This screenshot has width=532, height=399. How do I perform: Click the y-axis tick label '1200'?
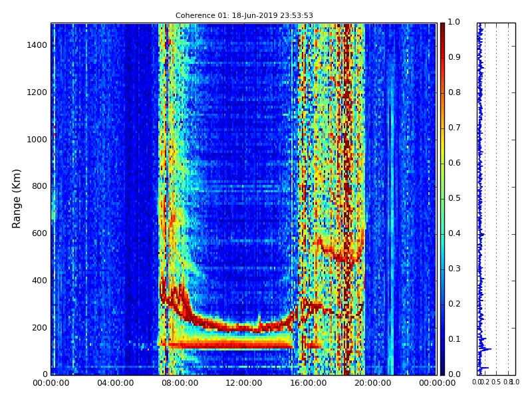[x=37, y=92]
